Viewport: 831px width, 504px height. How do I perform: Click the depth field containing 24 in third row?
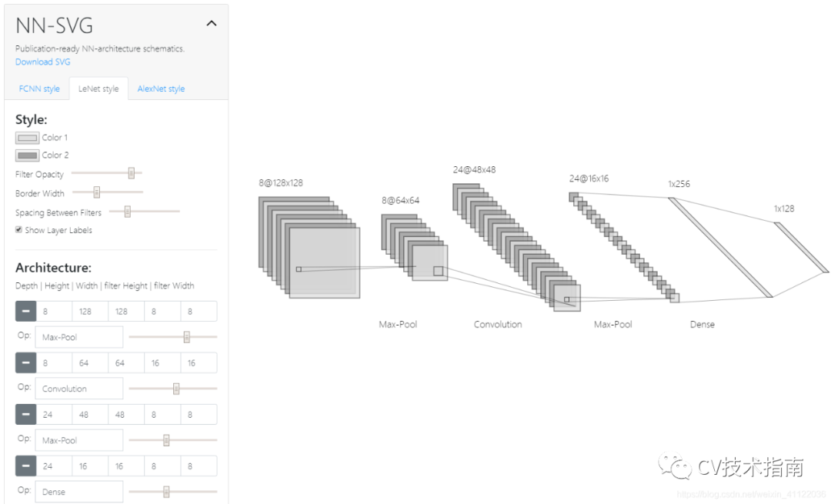click(x=54, y=414)
